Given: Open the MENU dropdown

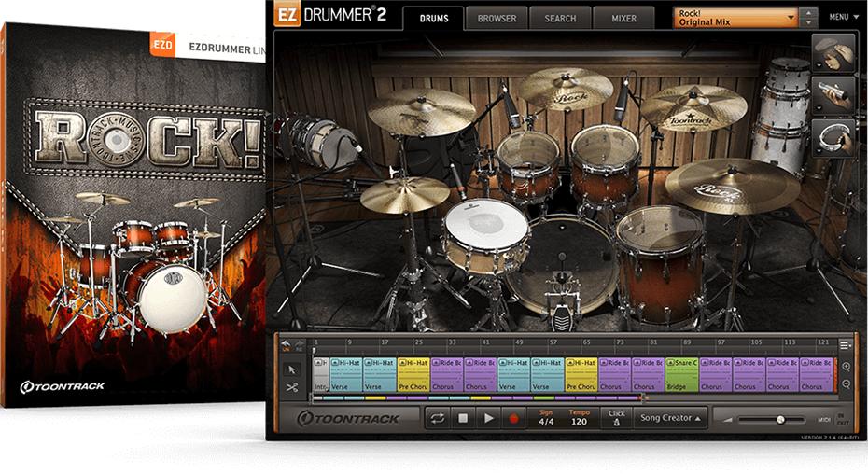Looking at the screenshot, I should pos(844,17).
